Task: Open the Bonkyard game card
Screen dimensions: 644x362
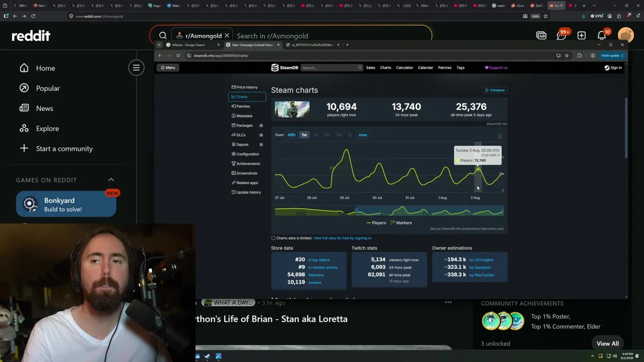Action: point(66,204)
